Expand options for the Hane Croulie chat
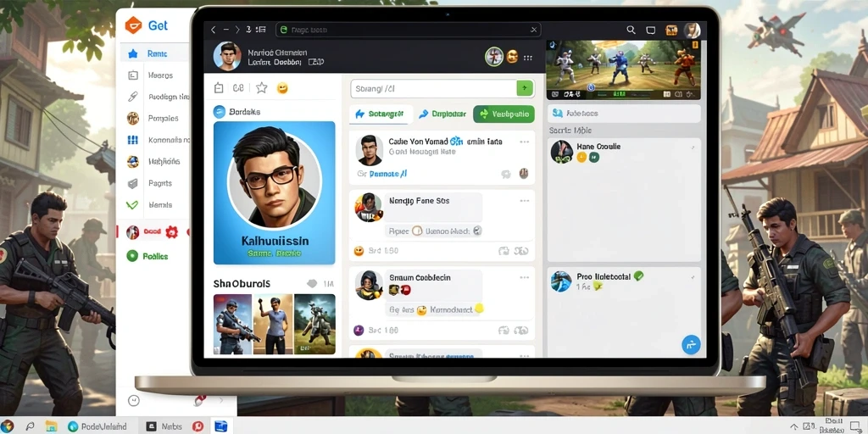868x434 pixels. tap(693, 147)
